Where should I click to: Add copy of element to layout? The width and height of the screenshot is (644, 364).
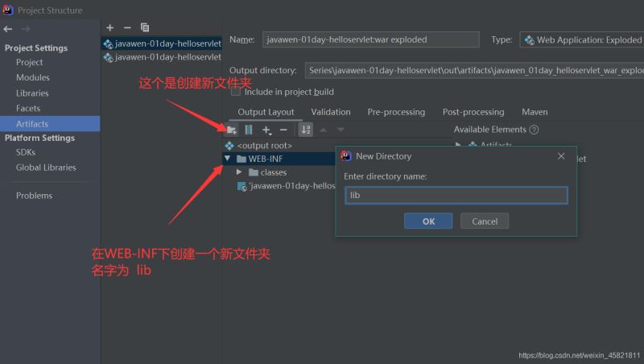click(x=266, y=130)
